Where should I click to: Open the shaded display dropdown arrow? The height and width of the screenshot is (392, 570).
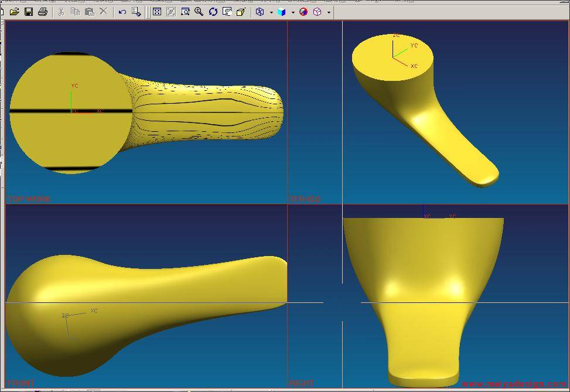(x=293, y=12)
